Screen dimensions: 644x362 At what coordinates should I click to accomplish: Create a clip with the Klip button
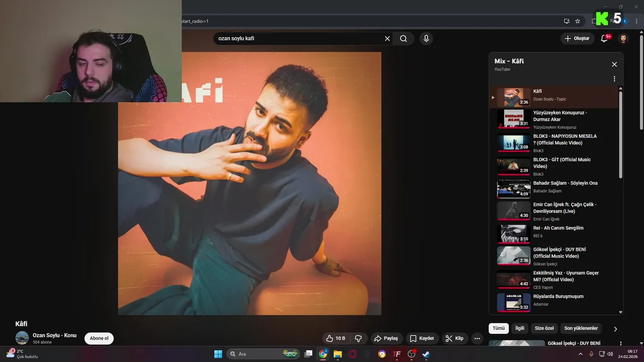point(454,338)
